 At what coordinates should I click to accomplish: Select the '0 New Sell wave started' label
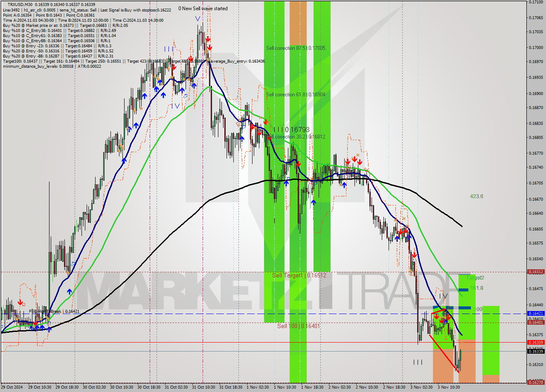(203, 9)
